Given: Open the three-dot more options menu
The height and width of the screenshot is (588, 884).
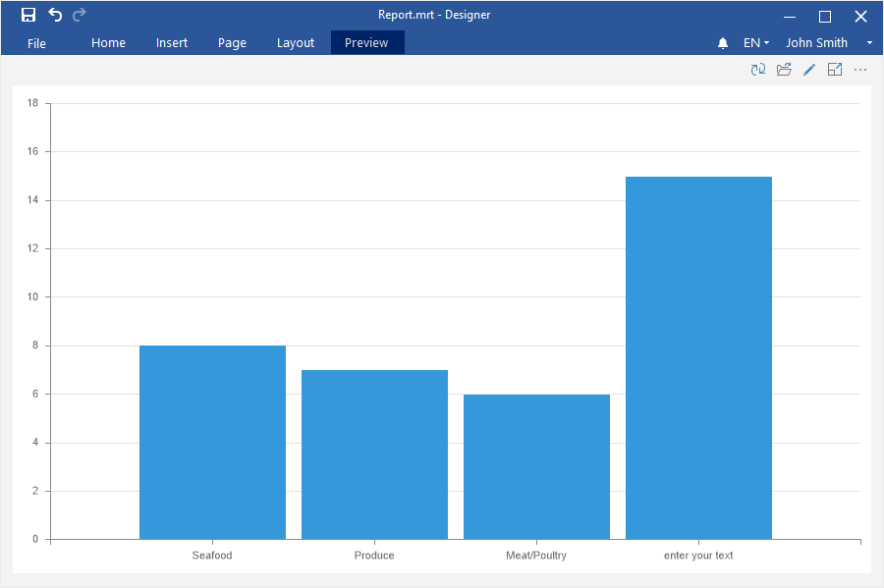Looking at the screenshot, I should [x=860, y=70].
